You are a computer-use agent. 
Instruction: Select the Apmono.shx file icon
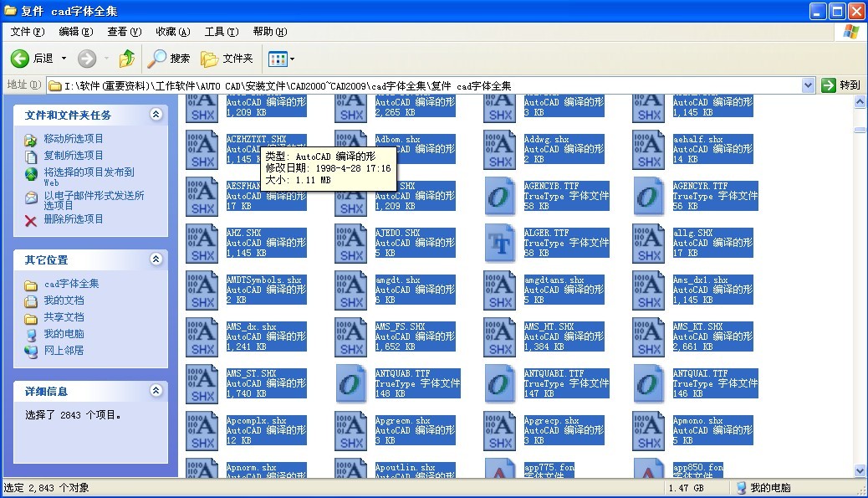(648, 430)
